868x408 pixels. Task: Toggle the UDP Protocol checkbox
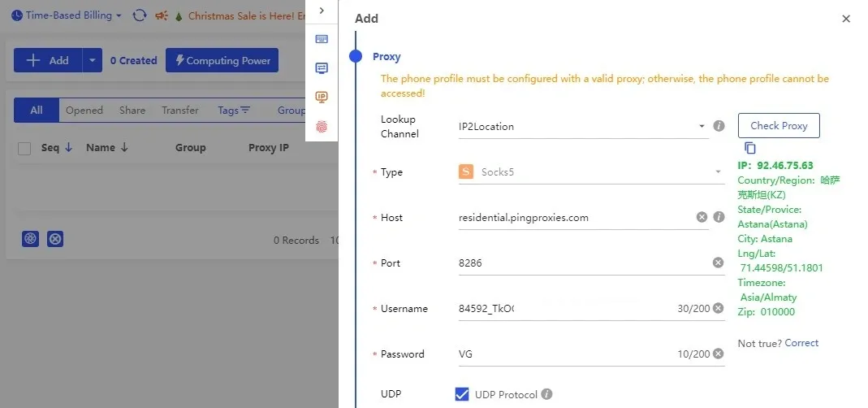[462, 394]
